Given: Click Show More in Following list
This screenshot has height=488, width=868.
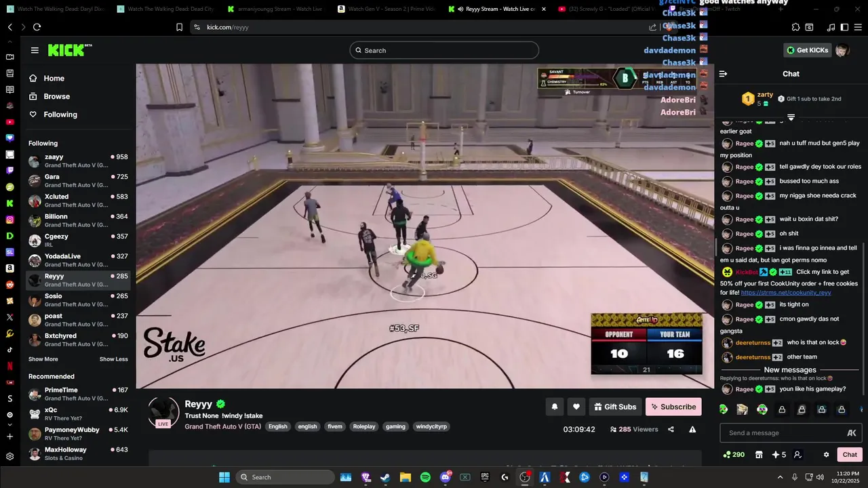Looking at the screenshot, I should click(43, 359).
